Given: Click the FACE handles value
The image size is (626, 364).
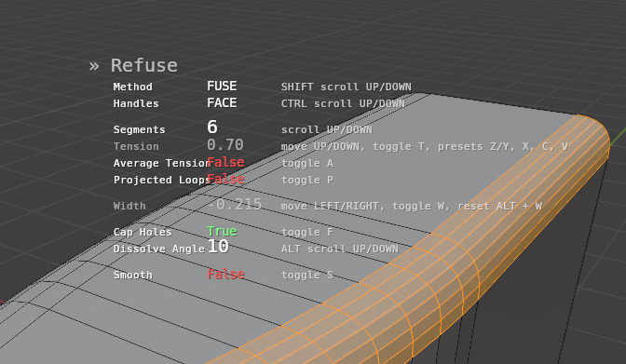Looking at the screenshot, I should tap(222, 103).
